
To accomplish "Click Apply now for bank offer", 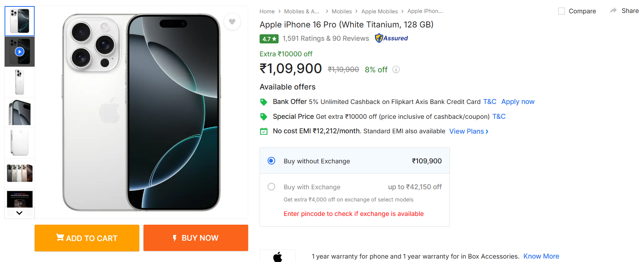I will click(518, 102).
